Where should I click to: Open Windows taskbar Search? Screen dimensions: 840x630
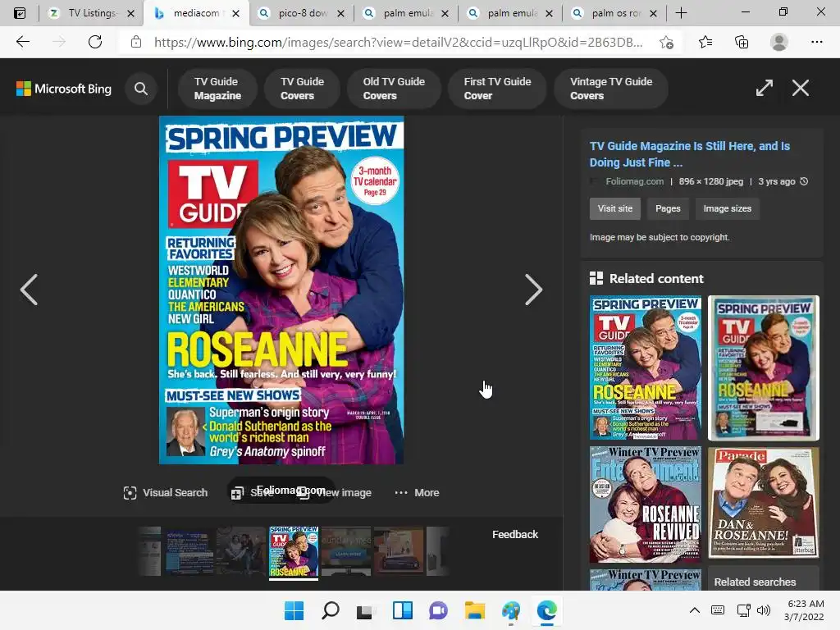(x=330, y=610)
